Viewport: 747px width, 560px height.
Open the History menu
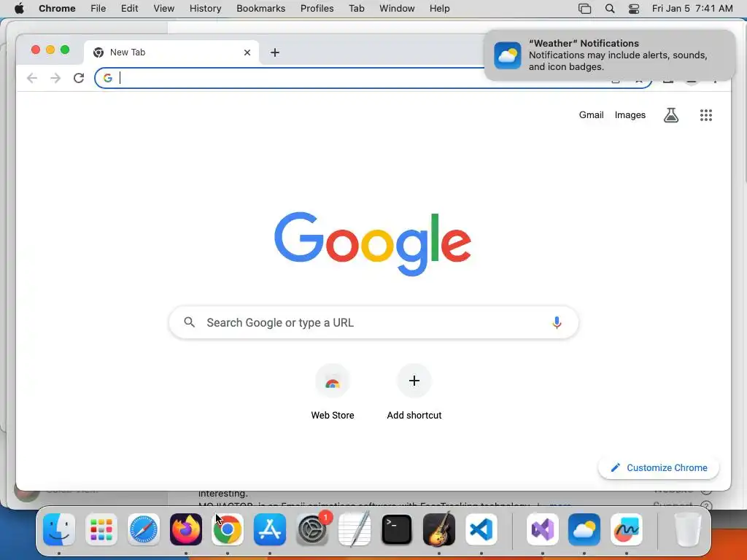[205, 9]
